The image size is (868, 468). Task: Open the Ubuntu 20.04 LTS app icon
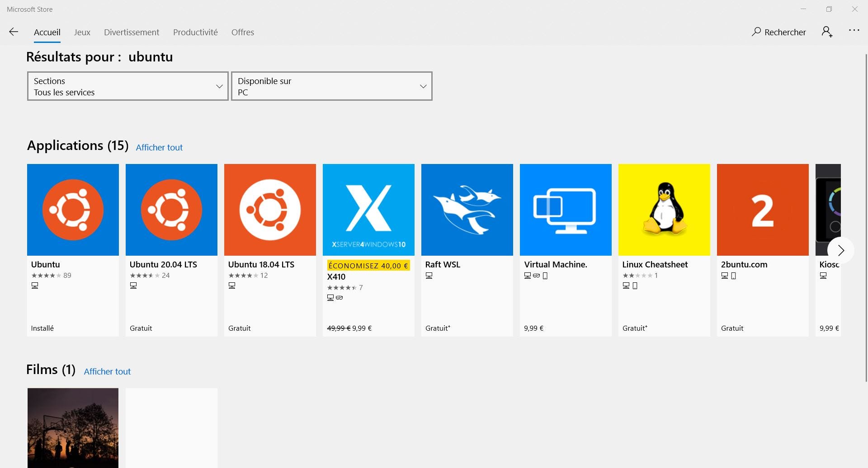(171, 210)
